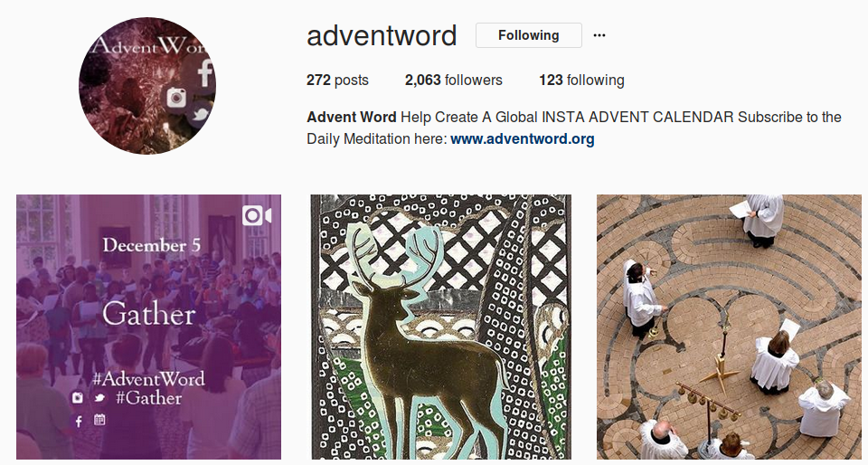Open the golden deer artwork post
The width and height of the screenshot is (868, 465).
point(440,327)
